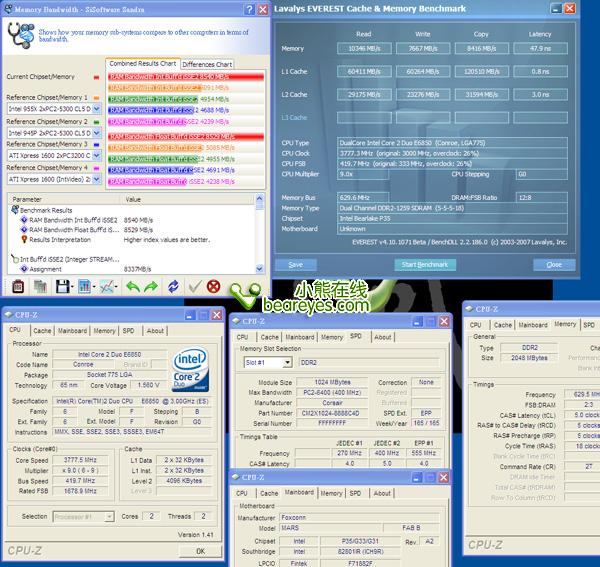Click the Memory Latency 47.9 ns field in Everest
600x567 pixels.
coord(540,49)
